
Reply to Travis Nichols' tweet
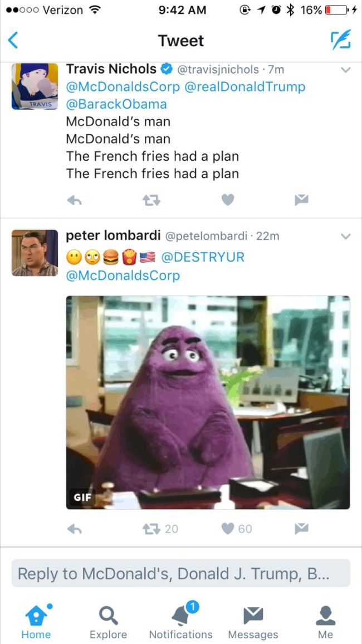74,200
